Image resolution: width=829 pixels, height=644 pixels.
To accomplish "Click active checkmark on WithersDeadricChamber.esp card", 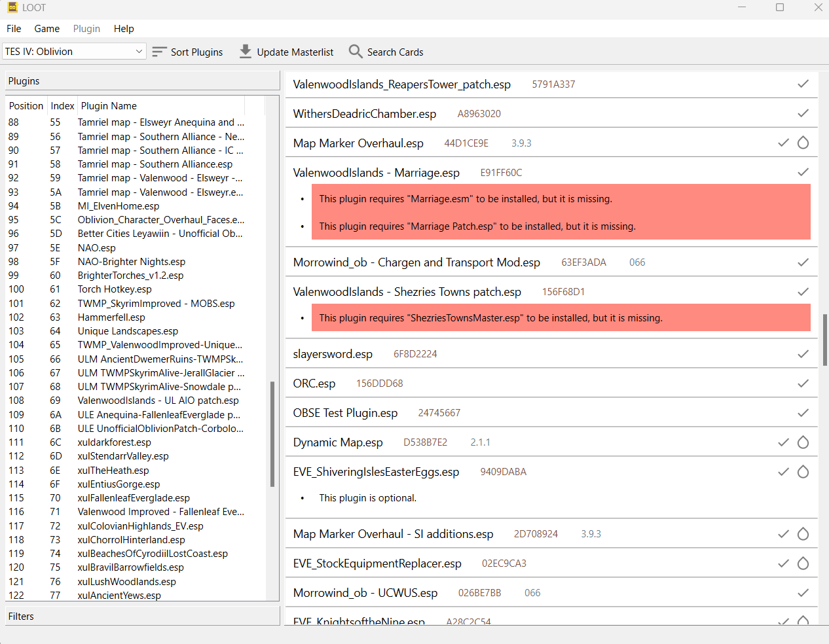I will click(x=803, y=113).
